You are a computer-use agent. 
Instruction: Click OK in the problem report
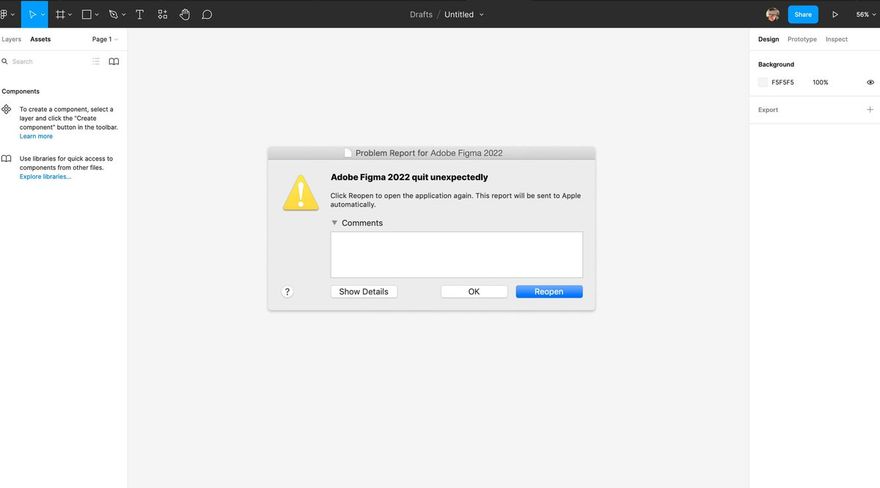click(x=474, y=292)
